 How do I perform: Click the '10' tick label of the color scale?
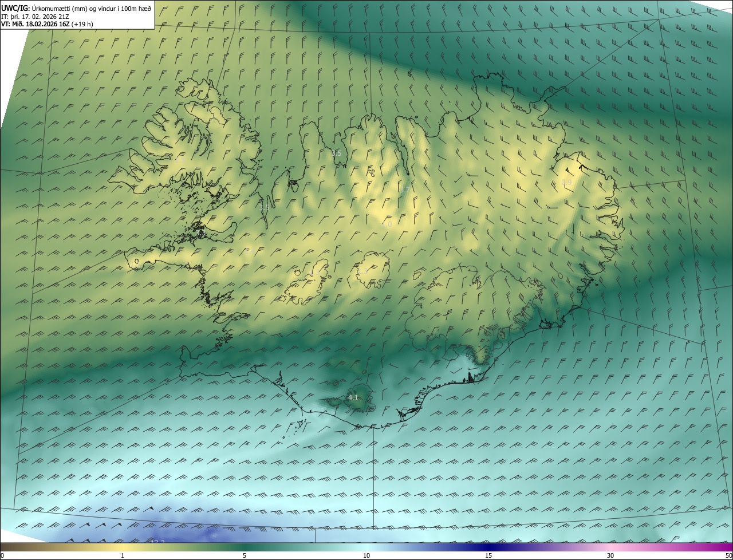pos(366,555)
